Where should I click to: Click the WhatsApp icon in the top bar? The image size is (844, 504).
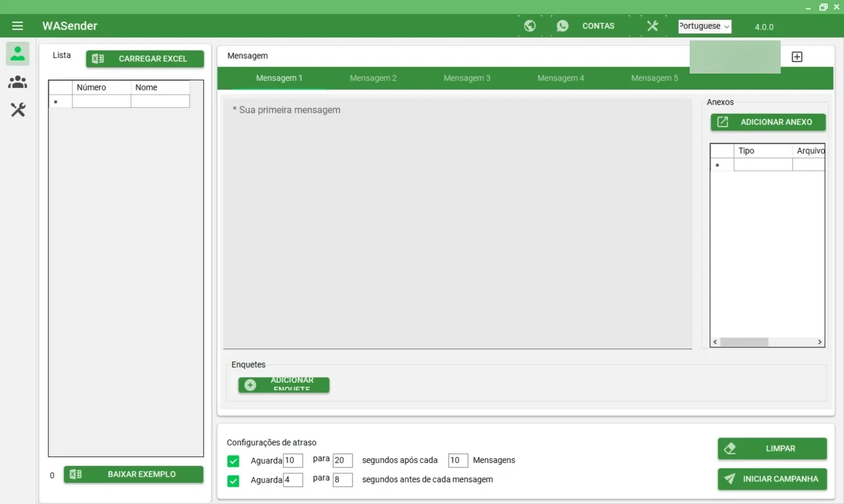pos(562,26)
